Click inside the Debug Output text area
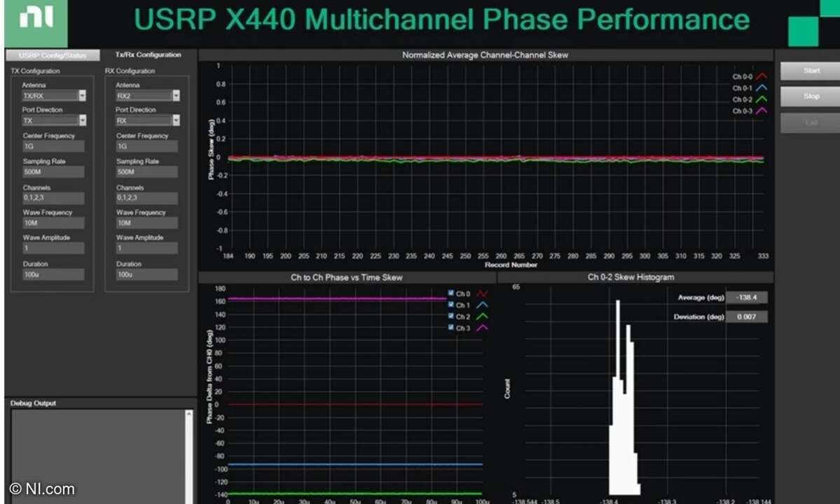Viewport: 840px width, 504px height. tap(98, 456)
